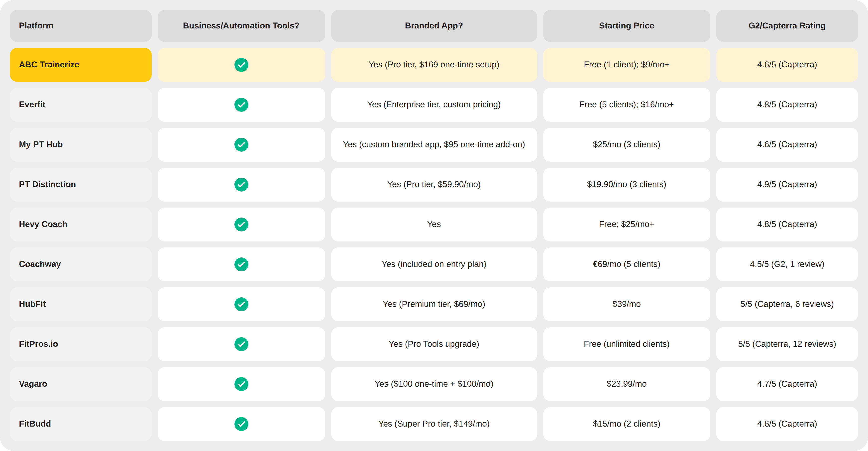The height and width of the screenshot is (451, 868).
Task: Click the '4.5/5 (G2, 1 review)' rating
Action: click(x=787, y=264)
